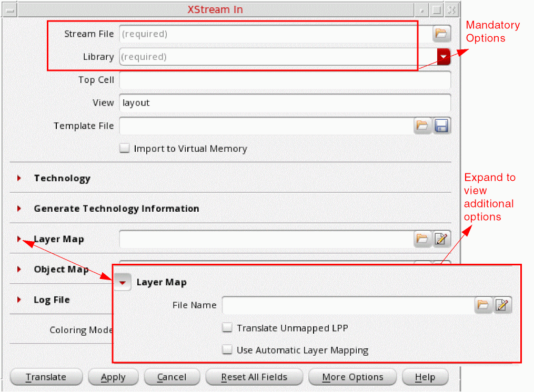534x392 pixels.
Task: Edit File Name with pencil icon in expanded Layer Map
Action: (502, 305)
